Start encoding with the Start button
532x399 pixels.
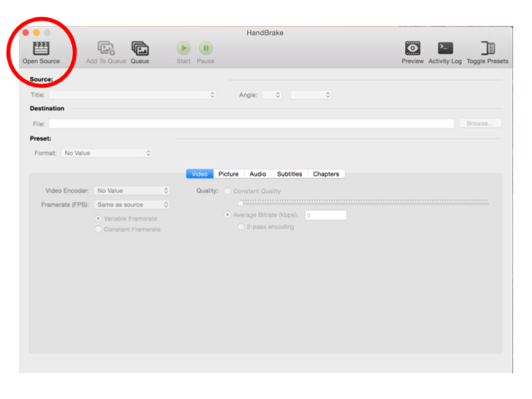pos(183,48)
